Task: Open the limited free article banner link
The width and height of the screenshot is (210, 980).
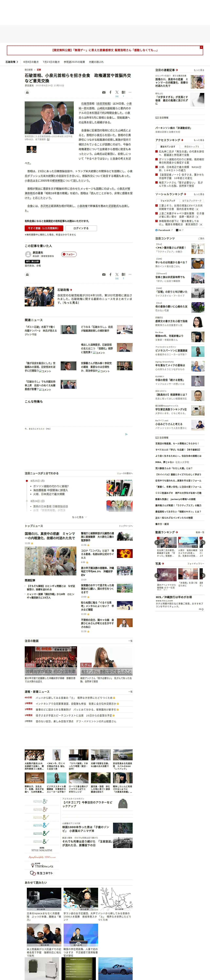Action: 105,50
